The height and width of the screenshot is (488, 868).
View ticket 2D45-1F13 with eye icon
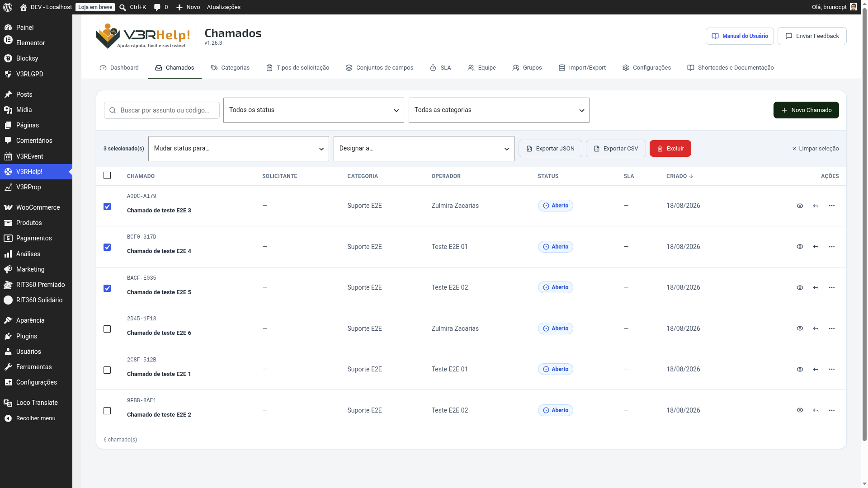[800, 328]
